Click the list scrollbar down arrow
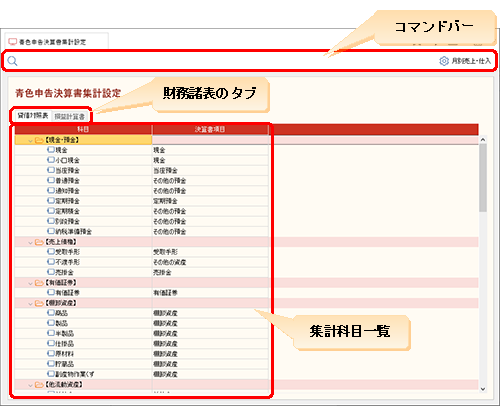This screenshot has height=406, width=500. (483, 389)
